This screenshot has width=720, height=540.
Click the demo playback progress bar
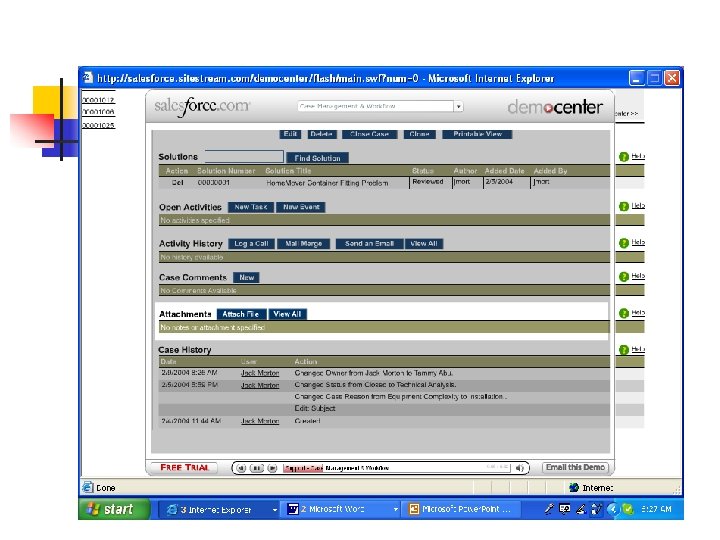pyautogui.click(x=396, y=468)
